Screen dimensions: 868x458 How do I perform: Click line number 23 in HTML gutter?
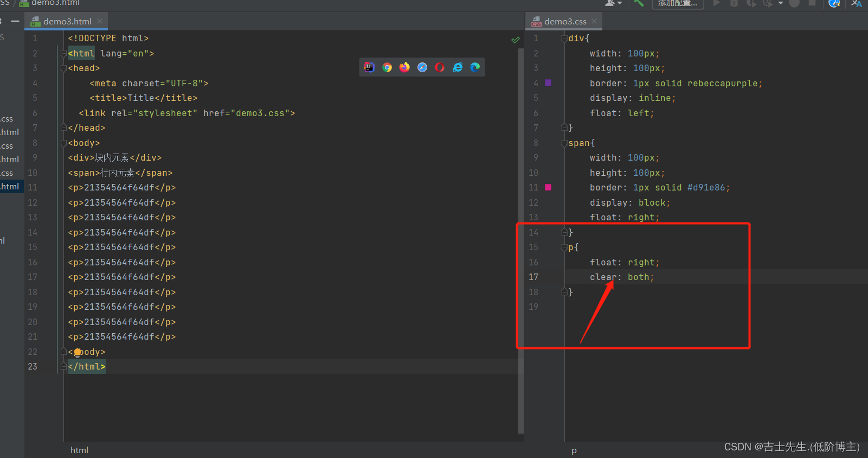click(x=33, y=367)
